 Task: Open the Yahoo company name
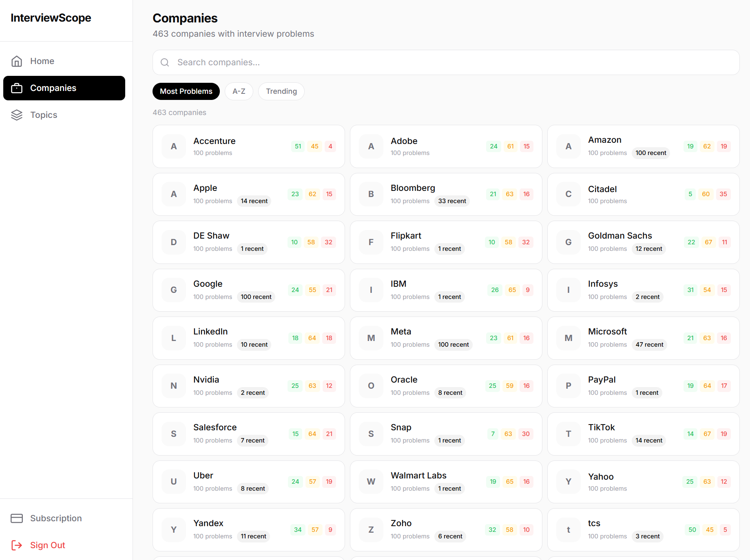[601, 477]
